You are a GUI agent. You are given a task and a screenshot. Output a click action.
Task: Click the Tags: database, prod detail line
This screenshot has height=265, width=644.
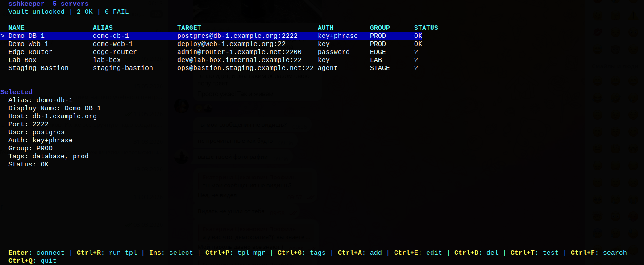(49, 156)
